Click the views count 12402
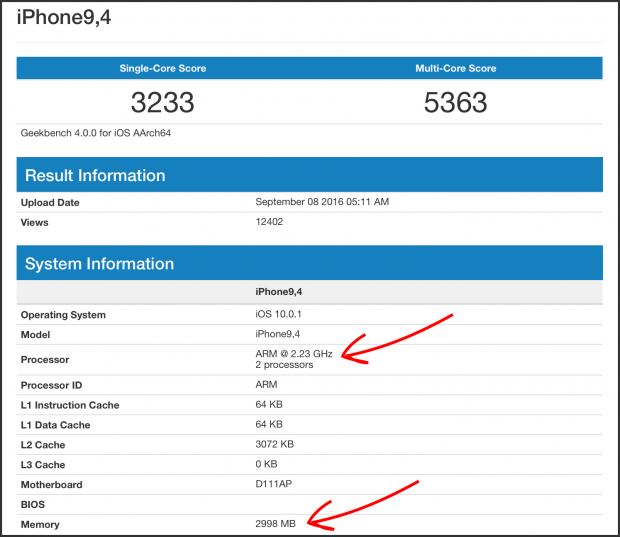 click(272, 222)
